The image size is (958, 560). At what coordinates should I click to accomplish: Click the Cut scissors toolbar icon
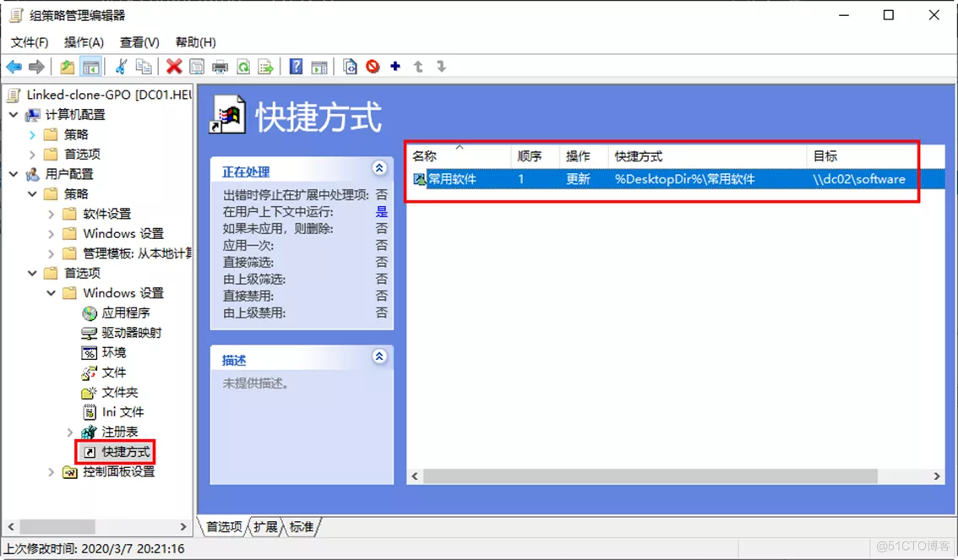pos(121,67)
